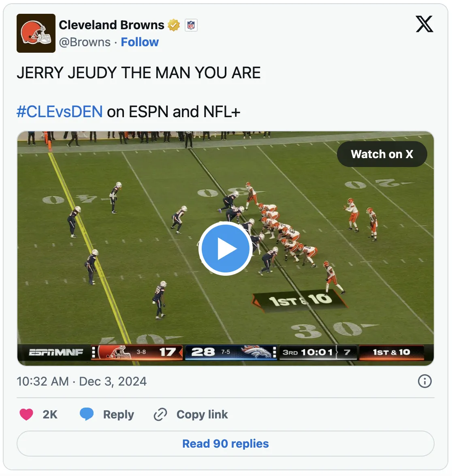Open the #CLEvsDEN hashtag
Screen dimensions: 452x476
(x=60, y=111)
